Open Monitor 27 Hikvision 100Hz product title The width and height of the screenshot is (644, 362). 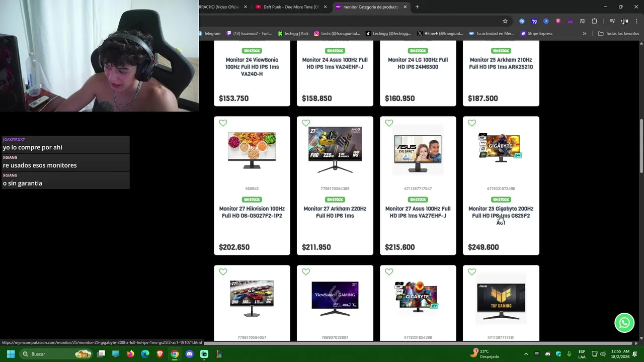click(252, 212)
